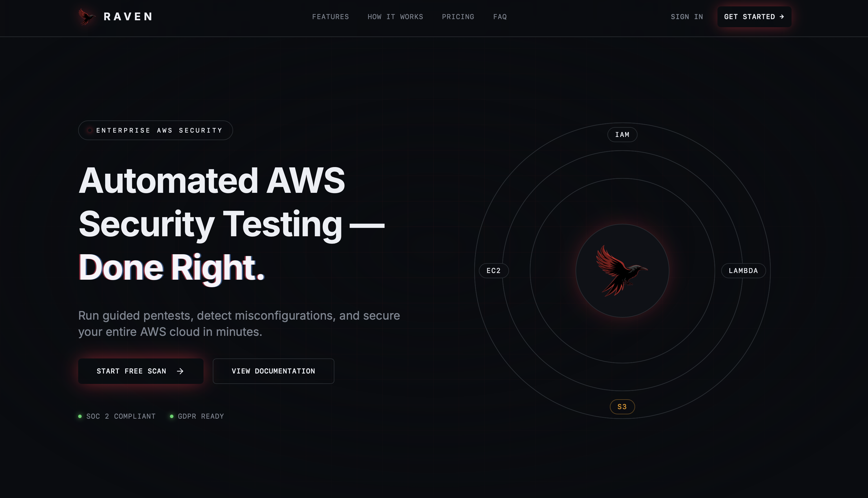The width and height of the screenshot is (868, 498).
Task: Click the RAVEN brand wordmark
Action: point(128,17)
